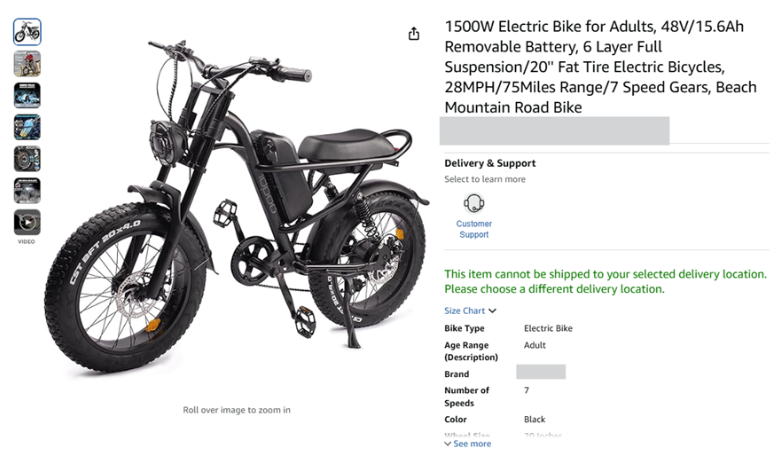Viewport: 776px width, 473px height.
Task: Select the first bike thumbnail
Action: tap(27, 32)
